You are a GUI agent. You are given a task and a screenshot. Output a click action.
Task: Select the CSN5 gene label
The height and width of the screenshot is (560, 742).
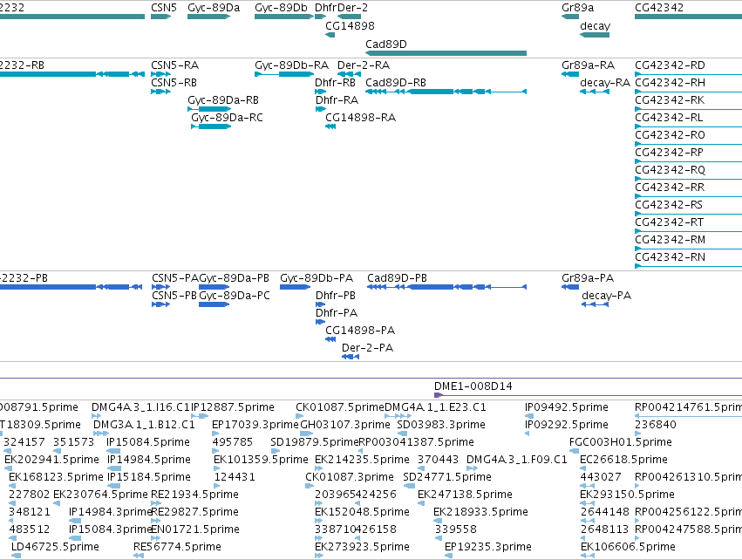(164, 8)
